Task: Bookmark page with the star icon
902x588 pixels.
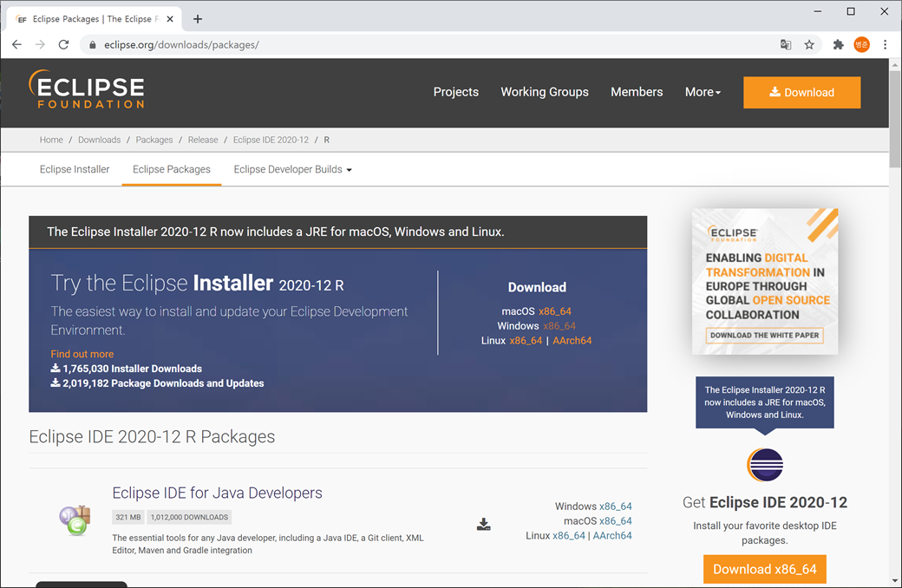Action: (x=809, y=44)
